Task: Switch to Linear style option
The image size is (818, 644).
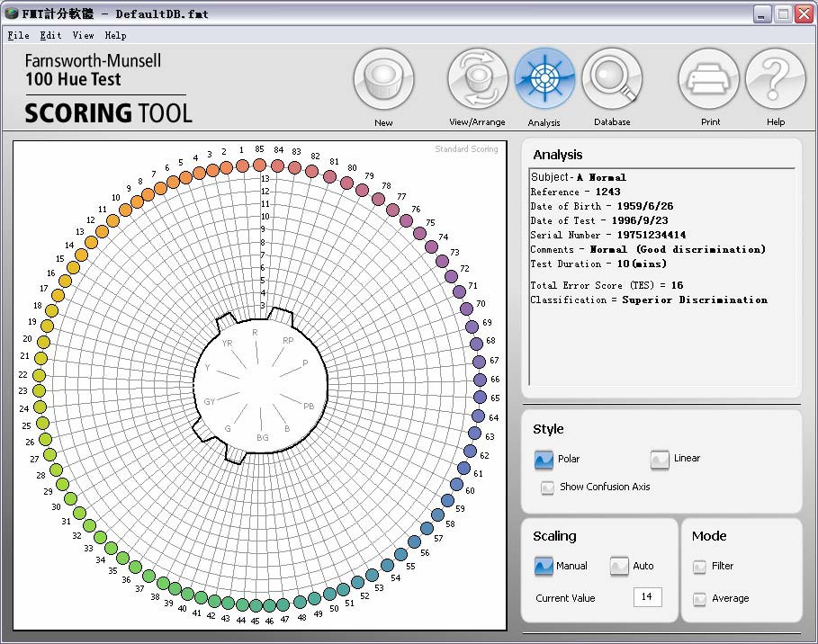Action: coord(660,460)
